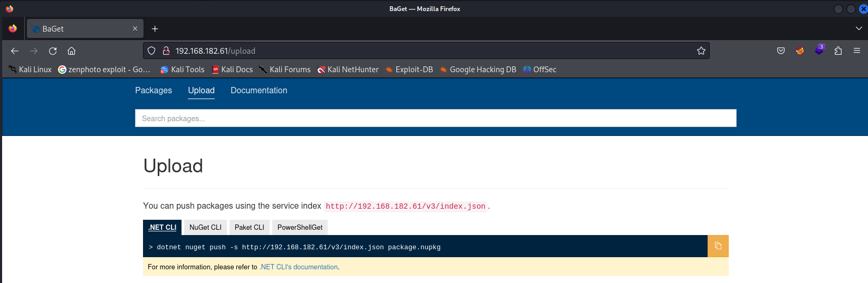Go to the Firefox home page
Screen dimensions: 868x283
click(x=72, y=51)
